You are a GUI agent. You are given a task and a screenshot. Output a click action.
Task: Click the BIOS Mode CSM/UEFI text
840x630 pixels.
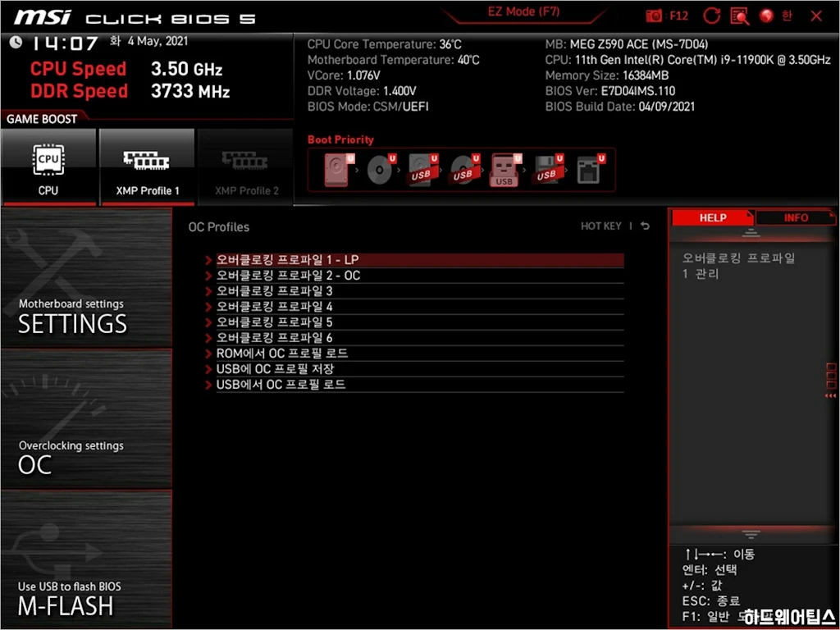click(x=368, y=106)
